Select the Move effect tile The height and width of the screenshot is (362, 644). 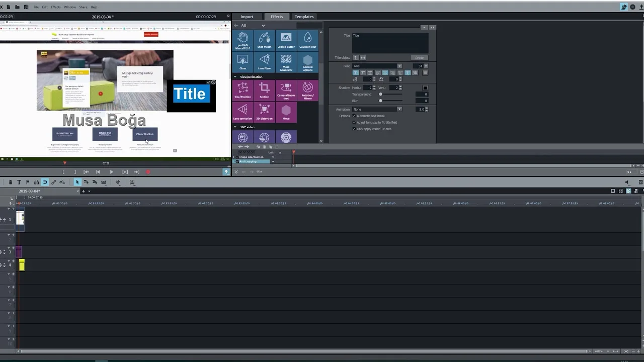[286, 112]
